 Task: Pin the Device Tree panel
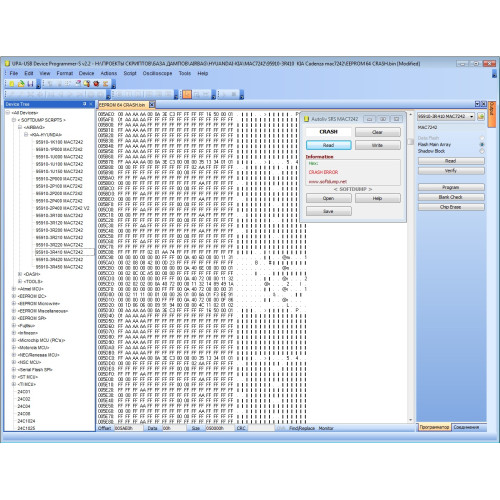(85, 104)
